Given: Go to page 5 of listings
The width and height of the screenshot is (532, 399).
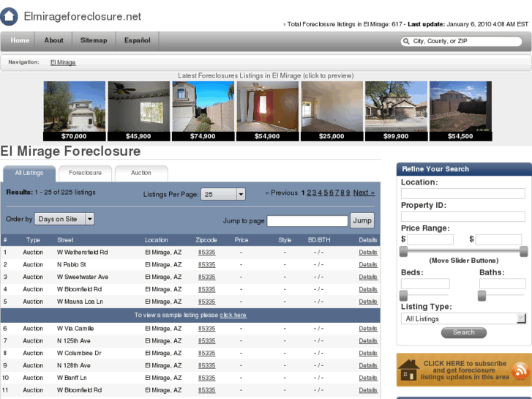Looking at the screenshot, I should coord(326,193).
